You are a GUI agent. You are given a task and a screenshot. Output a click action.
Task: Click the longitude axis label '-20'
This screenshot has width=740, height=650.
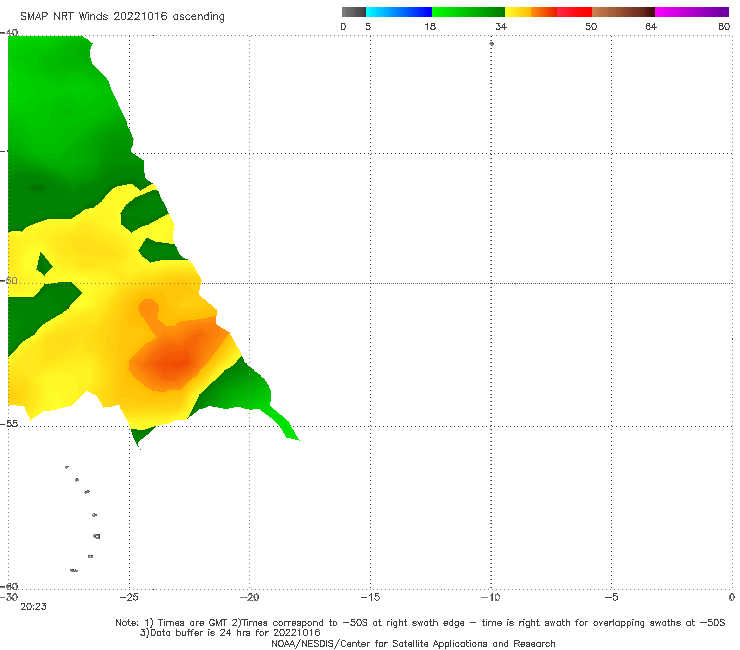pyautogui.click(x=249, y=597)
